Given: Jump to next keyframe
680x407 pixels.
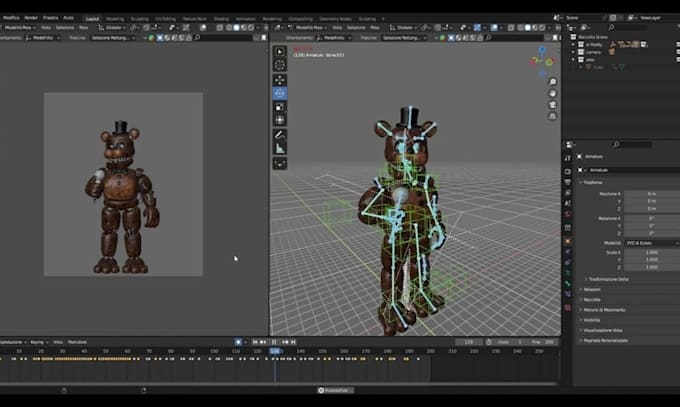Looking at the screenshot, I should click(x=285, y=342).
